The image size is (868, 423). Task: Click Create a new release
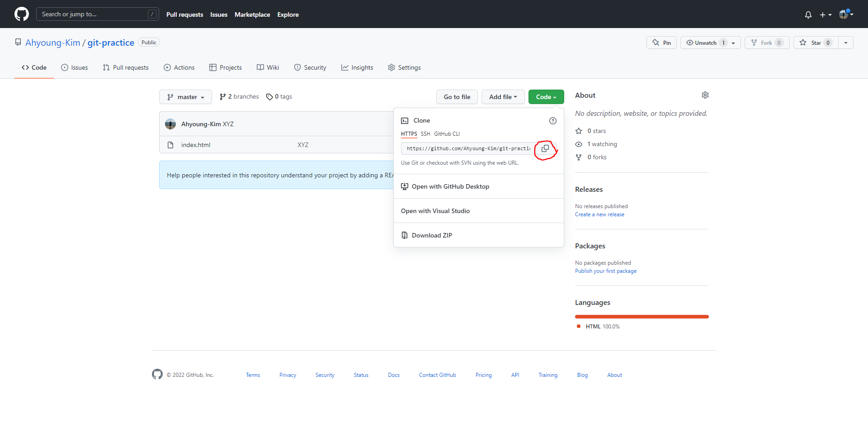pyautogui.click(x=599, y=214)
